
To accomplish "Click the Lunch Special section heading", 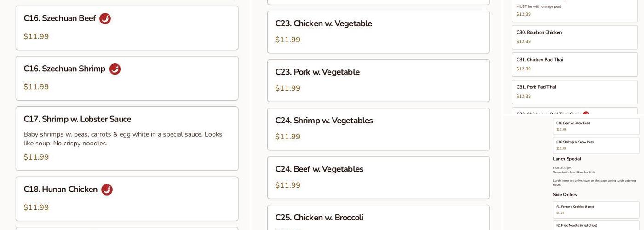I will pos(567,159).
